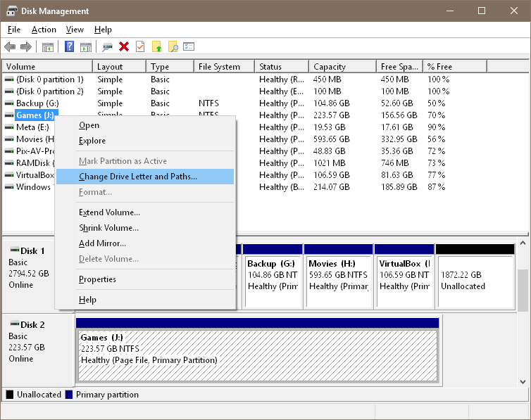Select the Disk 2 label panel
Screen dimensions: 531x420
(x=38, y=350)
